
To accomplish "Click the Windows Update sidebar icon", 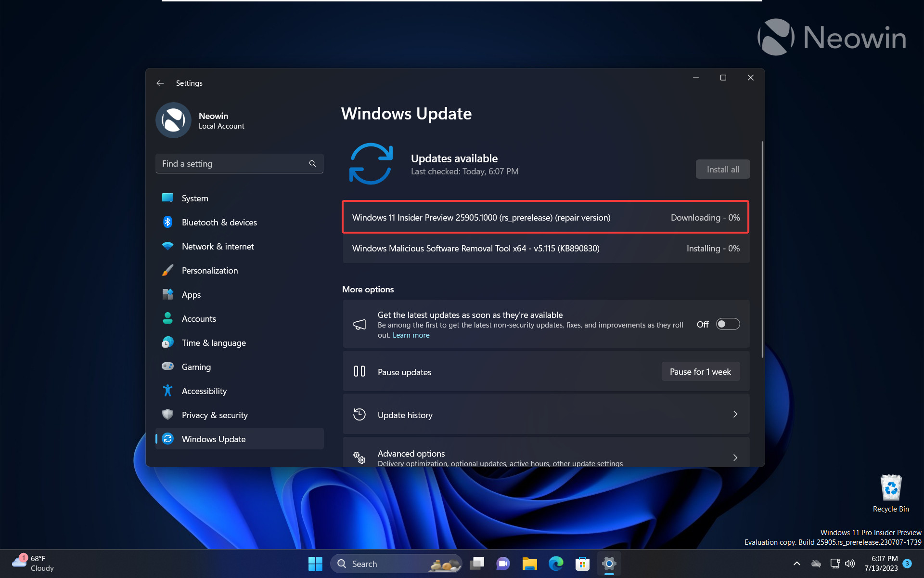I will [167, 438].
